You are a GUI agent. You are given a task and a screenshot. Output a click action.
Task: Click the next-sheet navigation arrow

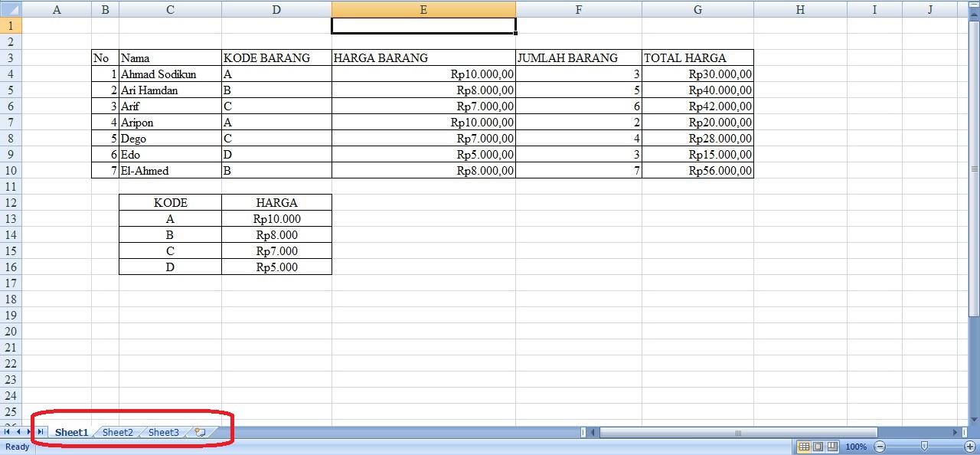point(29,432)
